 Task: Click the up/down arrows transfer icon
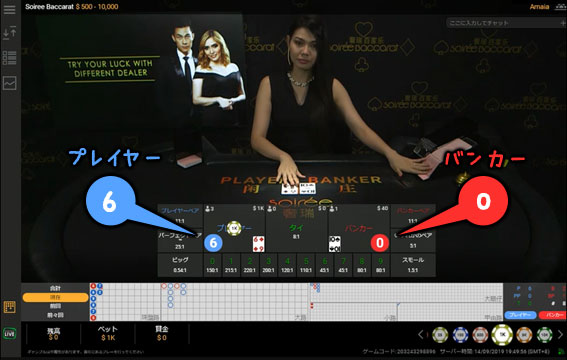[x=9, y=33]
